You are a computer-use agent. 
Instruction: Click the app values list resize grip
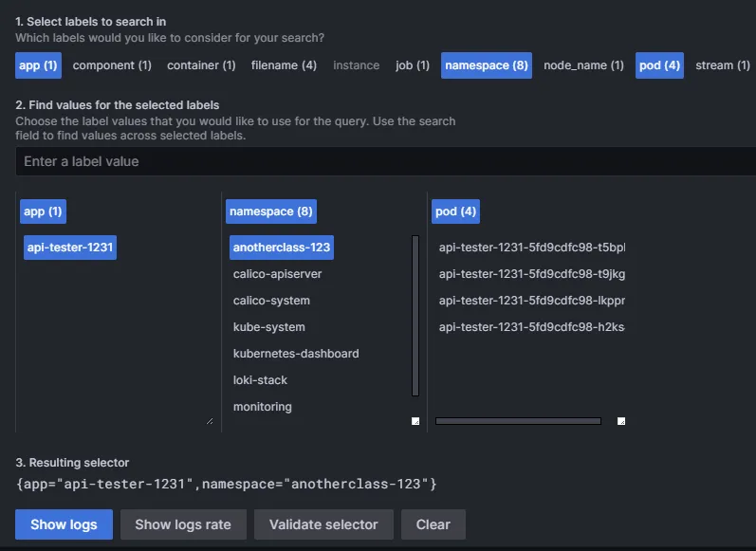coord(209,420)
